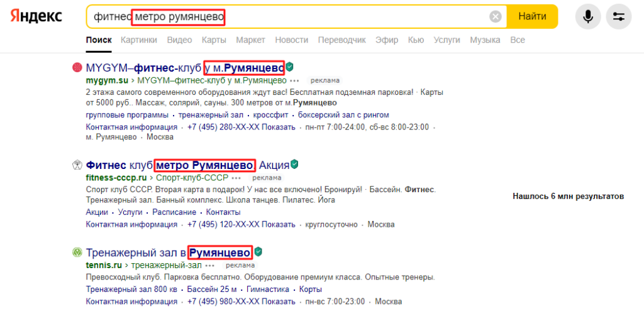Image resolution: width=644 pixels, height=314 pixels.
Task: Click пн-вс 7:00-23:00 hours text
Action: coord(335,301)
